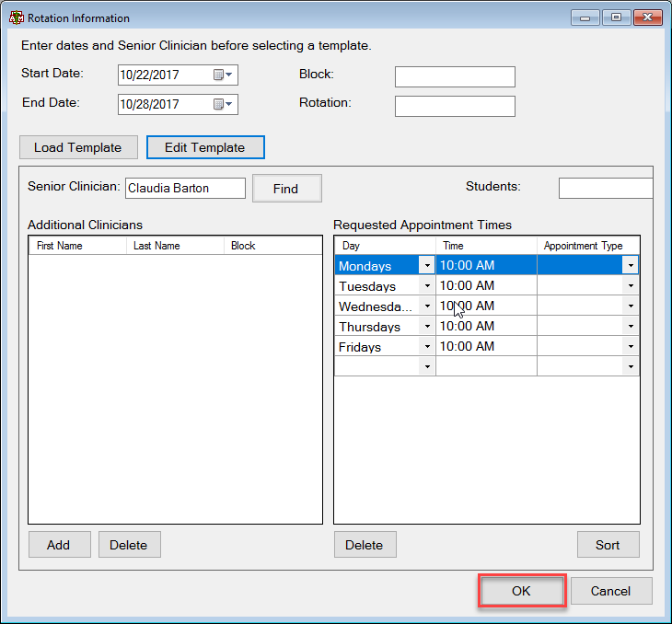The width and height of the screenshot is (672, 624).
Task: Maximize the Rotation Information window
Action: [x=616, y=17]
